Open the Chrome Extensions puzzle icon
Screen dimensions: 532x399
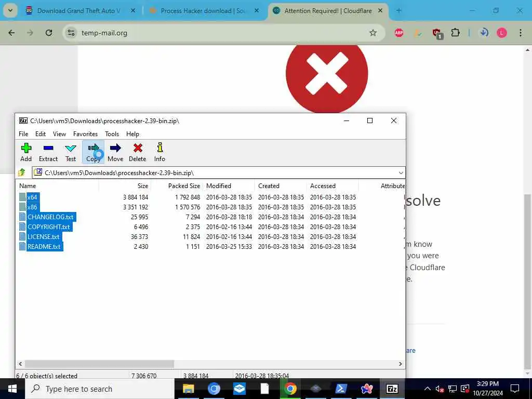click(x=455, y=33)
